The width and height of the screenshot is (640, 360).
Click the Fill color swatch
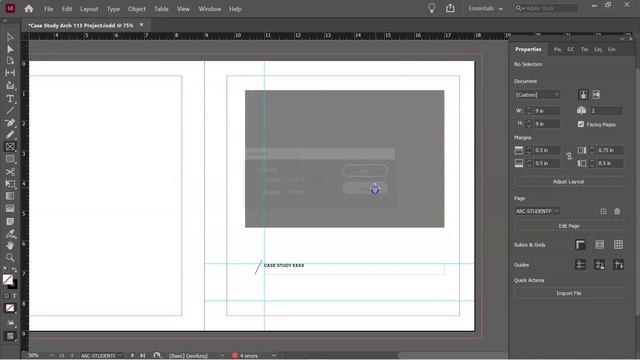[7, 280]
